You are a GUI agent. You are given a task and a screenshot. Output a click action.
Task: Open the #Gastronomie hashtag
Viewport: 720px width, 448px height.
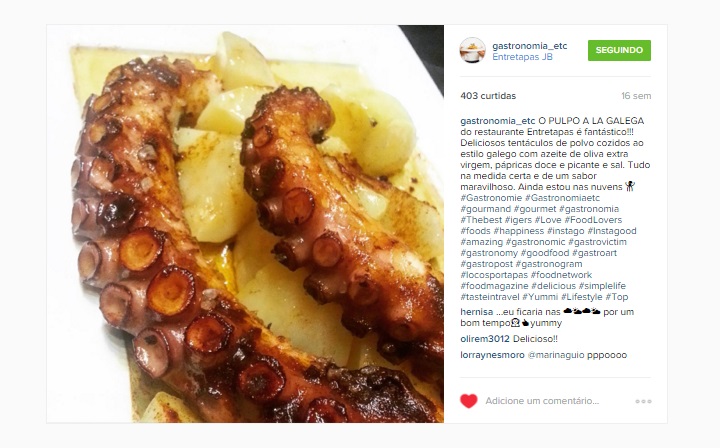(x=491, y=198)
